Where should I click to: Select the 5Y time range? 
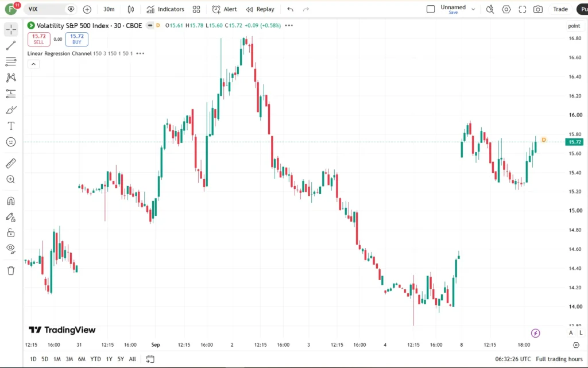121,359
